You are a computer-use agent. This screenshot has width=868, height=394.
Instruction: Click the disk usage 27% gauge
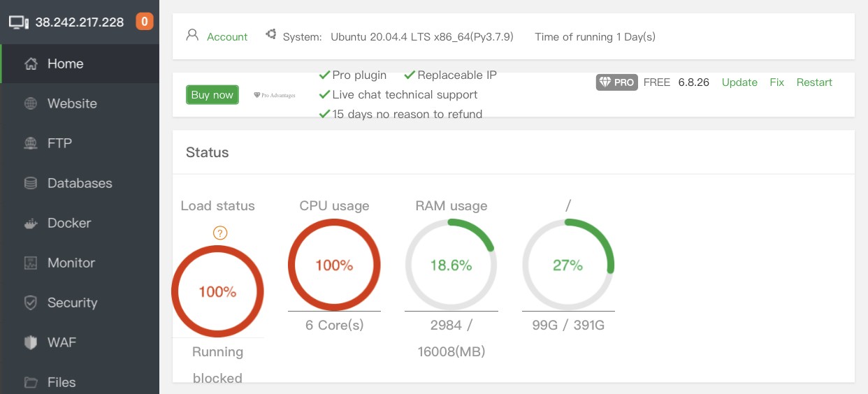tap(567, 265)
